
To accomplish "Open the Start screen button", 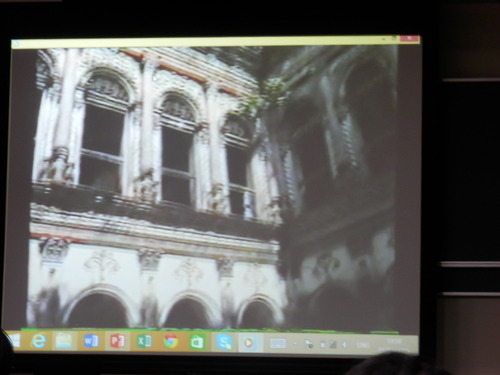I will pos(15,341).
